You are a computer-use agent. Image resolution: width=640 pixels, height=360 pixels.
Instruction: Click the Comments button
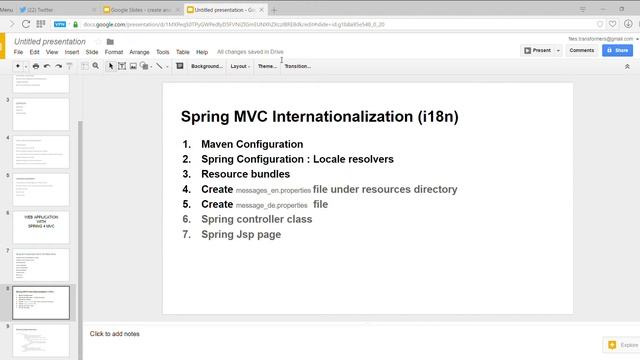pos(582,50)
